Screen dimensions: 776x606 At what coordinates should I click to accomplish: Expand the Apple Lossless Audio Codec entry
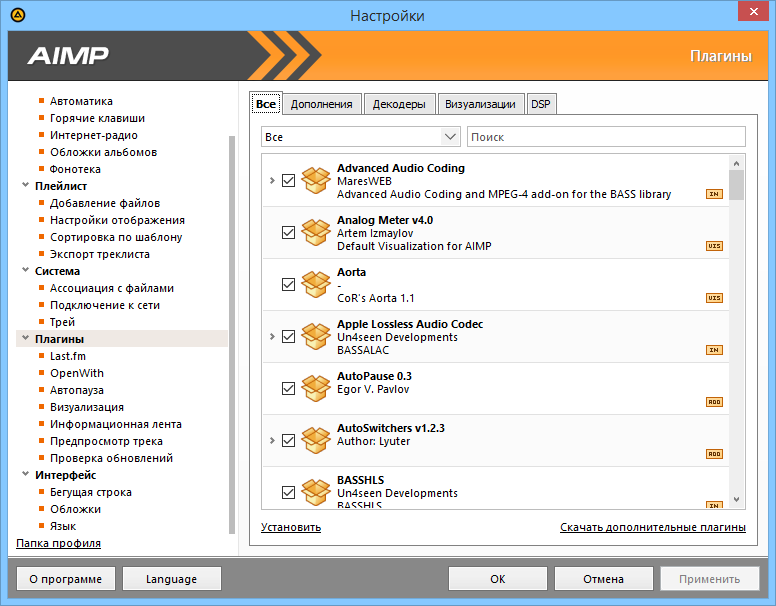[x=272, y=337]
